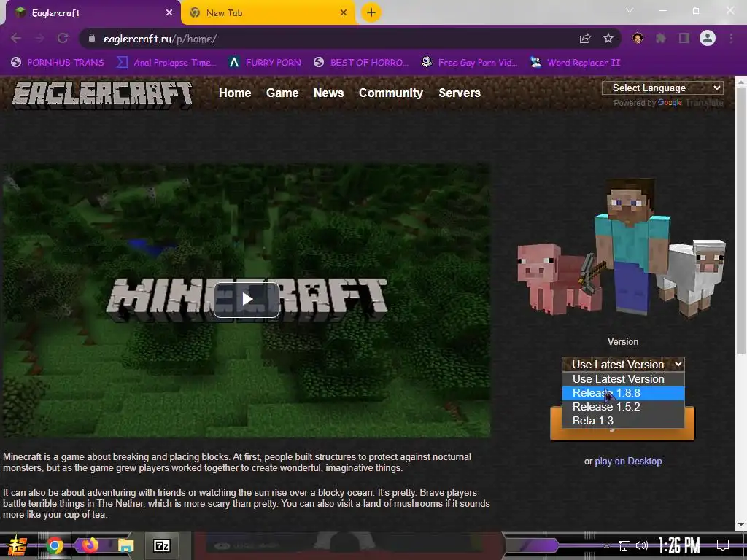This screenshot has width=747, height=560.
Task: Launch Firefox from the taskbar
Action: [x=90, y=545]
